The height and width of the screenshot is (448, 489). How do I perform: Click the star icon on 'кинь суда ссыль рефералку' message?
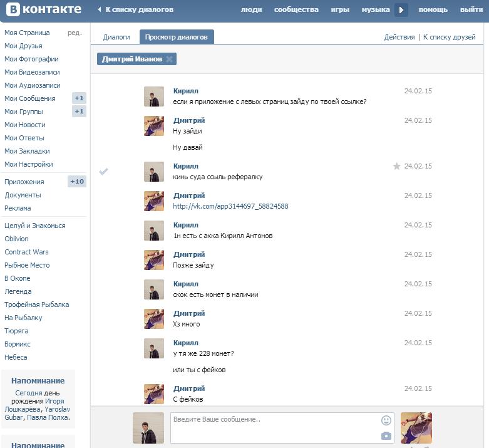click(x=397, y=166)
